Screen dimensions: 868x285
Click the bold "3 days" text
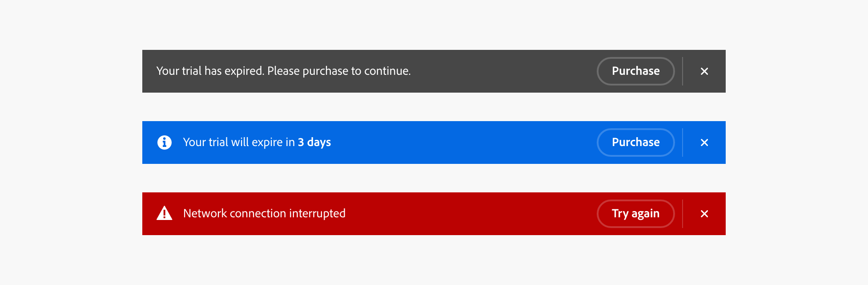pyautogui.click(x=314, y=142)
